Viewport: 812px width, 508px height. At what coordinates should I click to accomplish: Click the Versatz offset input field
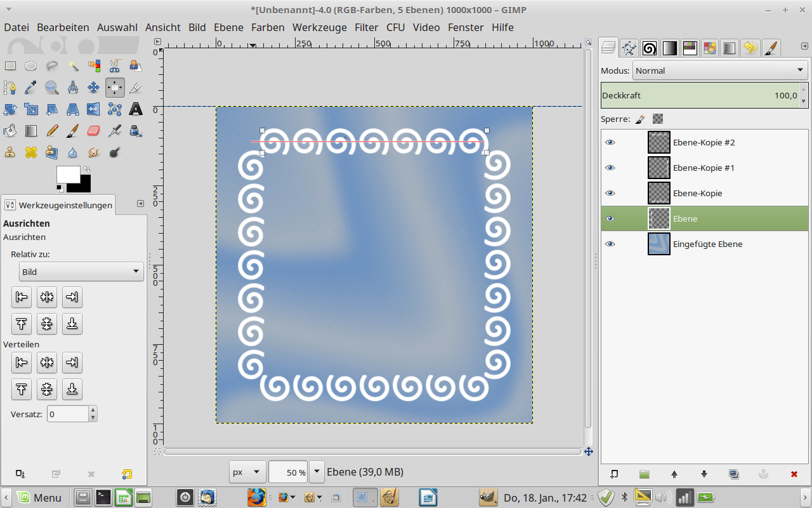[x=67, y=414]
